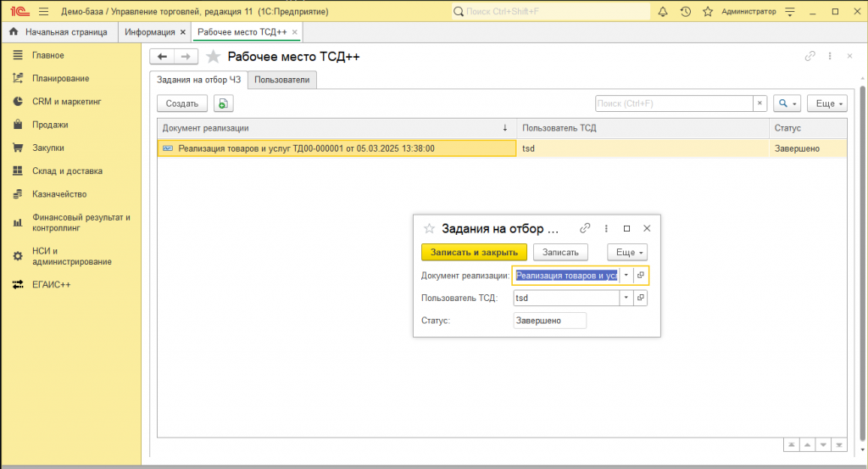Screen dimensions: 868x469
Task: Select Задания на отбор ЧЗ tab
Action: pos(198,80)
